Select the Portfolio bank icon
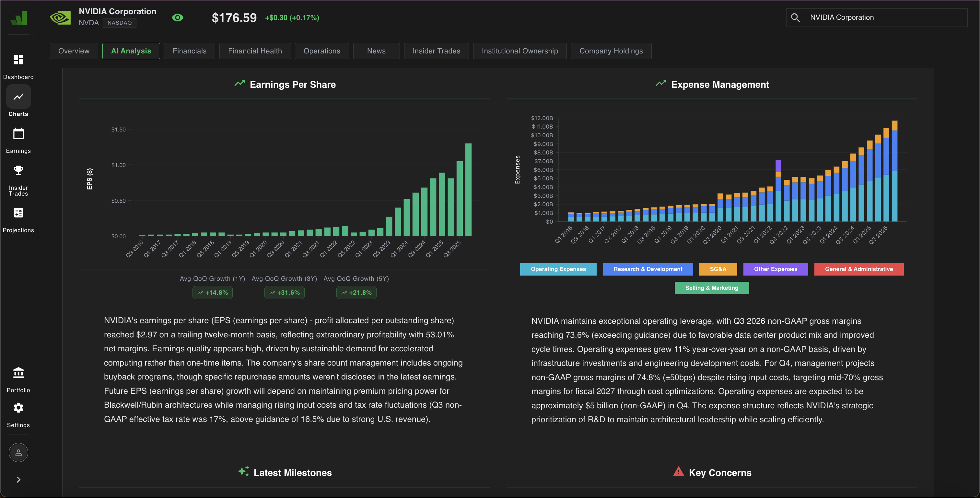 click(18, 373)
